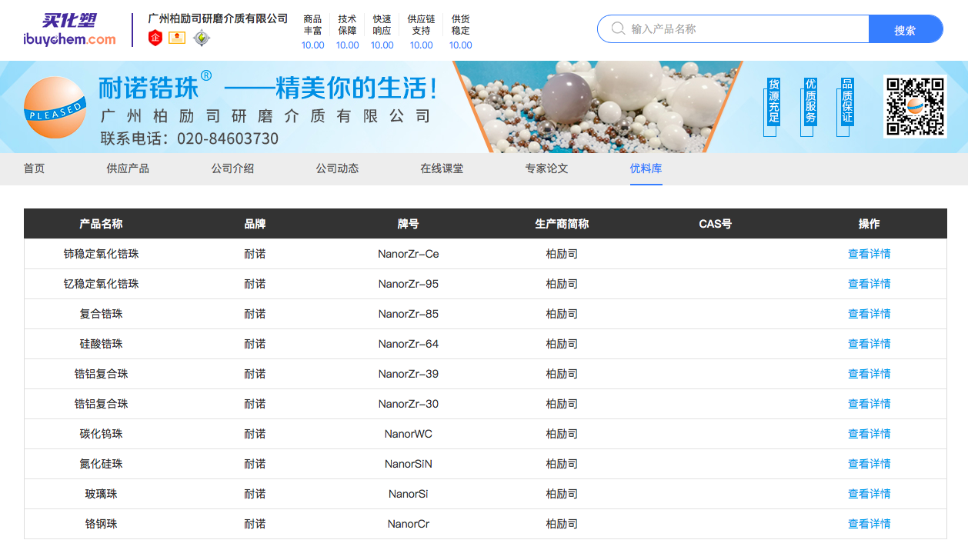
Task: Click grade code NanorZr-64
Action: (x=409, y=344)
